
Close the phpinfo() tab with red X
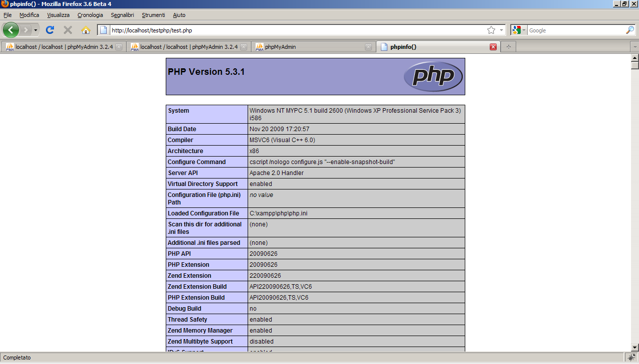pyautogui.click(x=493, y=47)
